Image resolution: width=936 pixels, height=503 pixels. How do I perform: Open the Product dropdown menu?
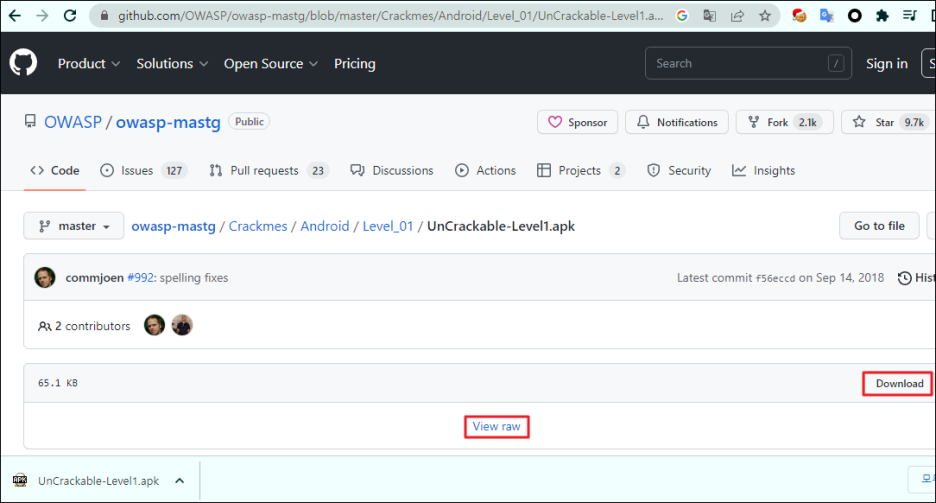click(x=88, y=63)
